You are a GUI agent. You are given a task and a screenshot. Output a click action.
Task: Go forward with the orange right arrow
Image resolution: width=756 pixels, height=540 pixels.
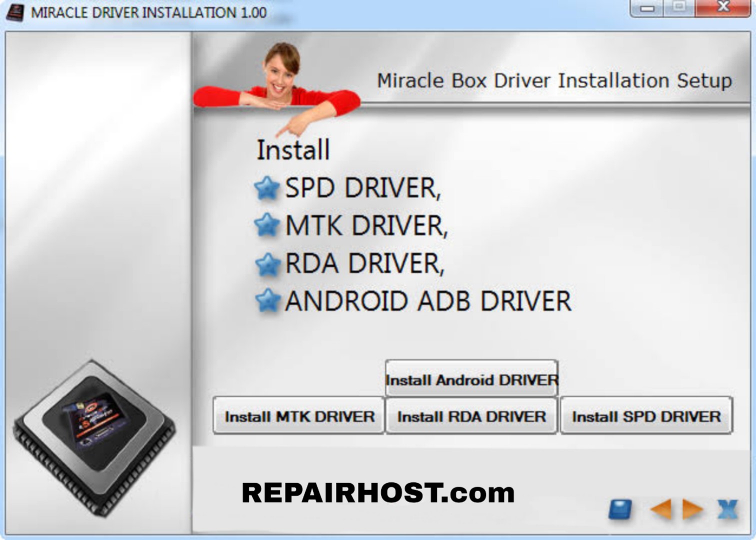coord(693,509)
